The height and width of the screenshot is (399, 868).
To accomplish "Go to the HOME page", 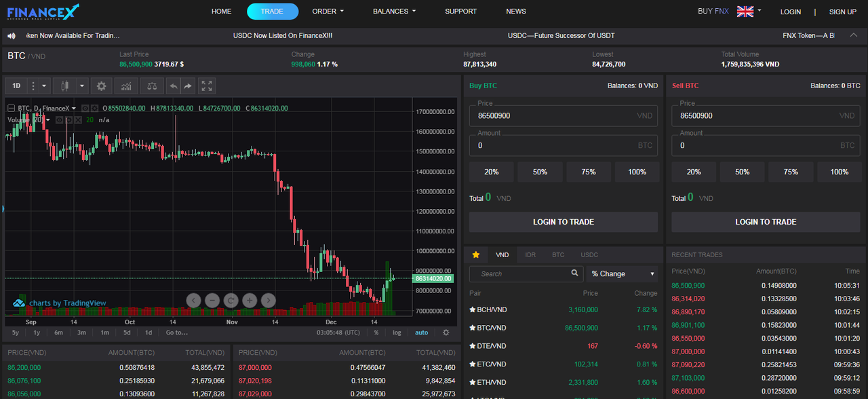I will pos(221,12).
